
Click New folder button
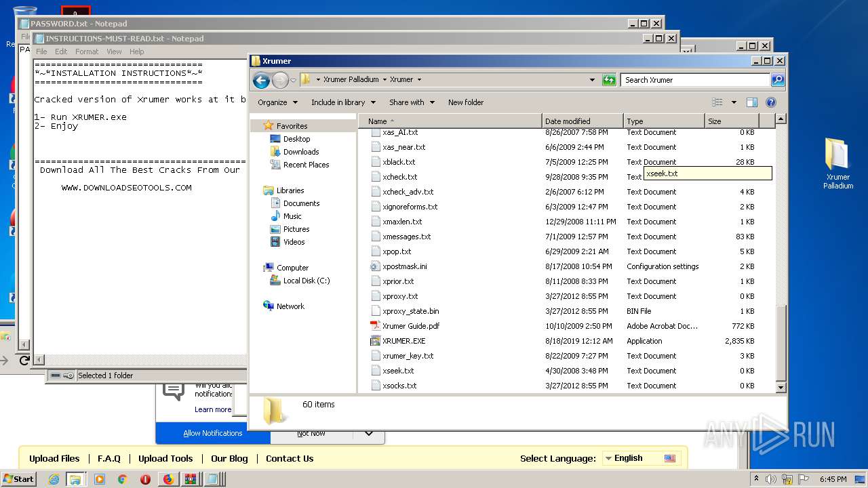(466, 102)
